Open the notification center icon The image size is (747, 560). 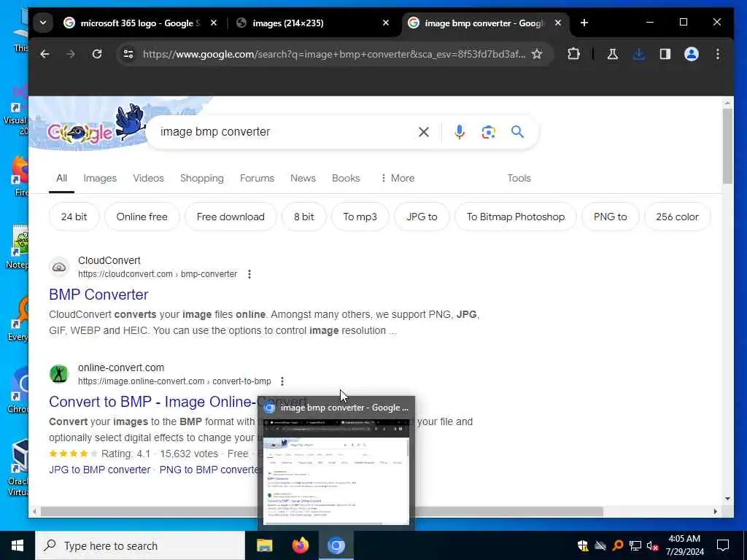[x=723, y=545]
